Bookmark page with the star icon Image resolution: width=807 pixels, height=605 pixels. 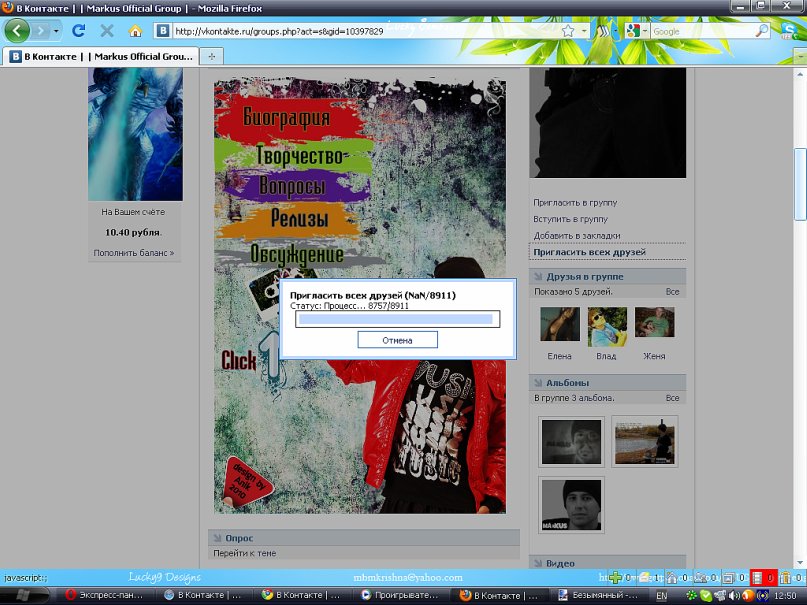[568, 31]
